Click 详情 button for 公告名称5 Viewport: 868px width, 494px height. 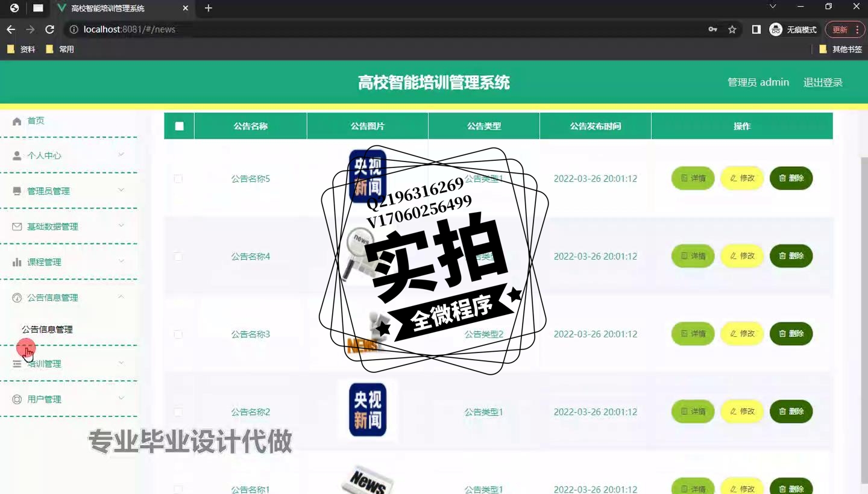pos(693,178)
